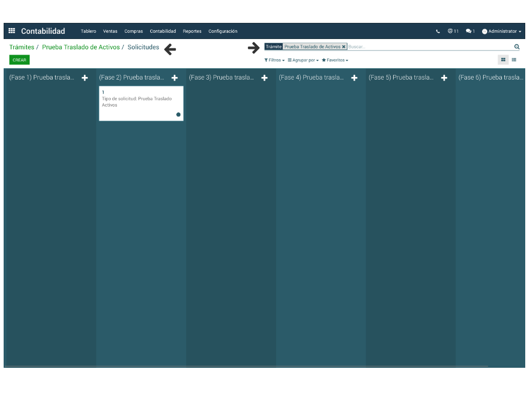532x399 pixels.
Task: Switch to kanban view
Action: (503, 60)
